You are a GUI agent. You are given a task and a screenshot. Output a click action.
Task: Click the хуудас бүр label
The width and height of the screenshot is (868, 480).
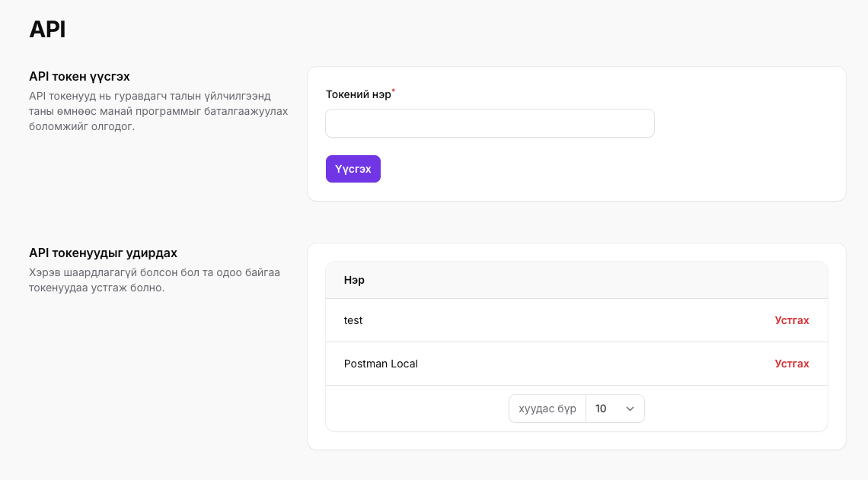547,408
